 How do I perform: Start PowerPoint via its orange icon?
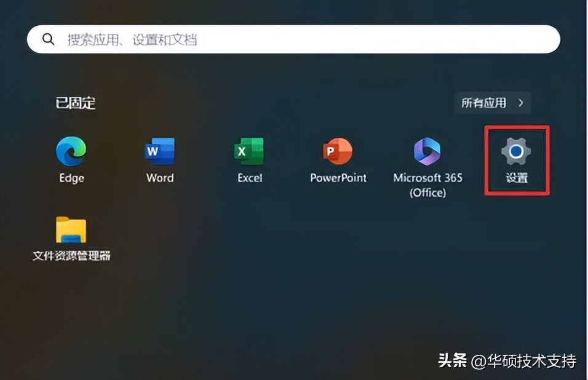point(338,151)
